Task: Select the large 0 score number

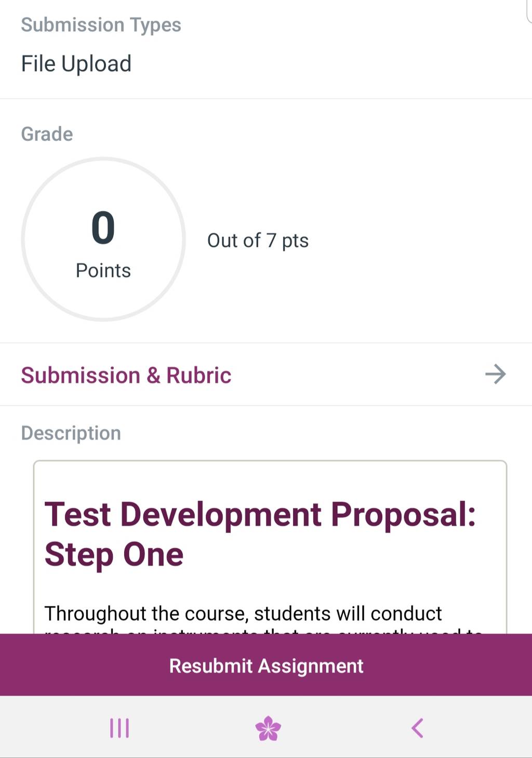Action: click(103, 228)
